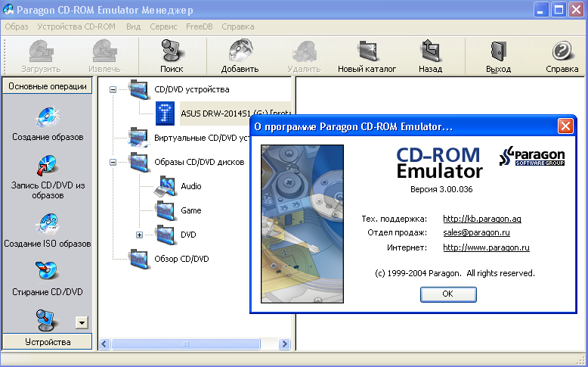Select Запись CD/DVD из образов icon
588x367 pixels.
(x=48, y=166)
